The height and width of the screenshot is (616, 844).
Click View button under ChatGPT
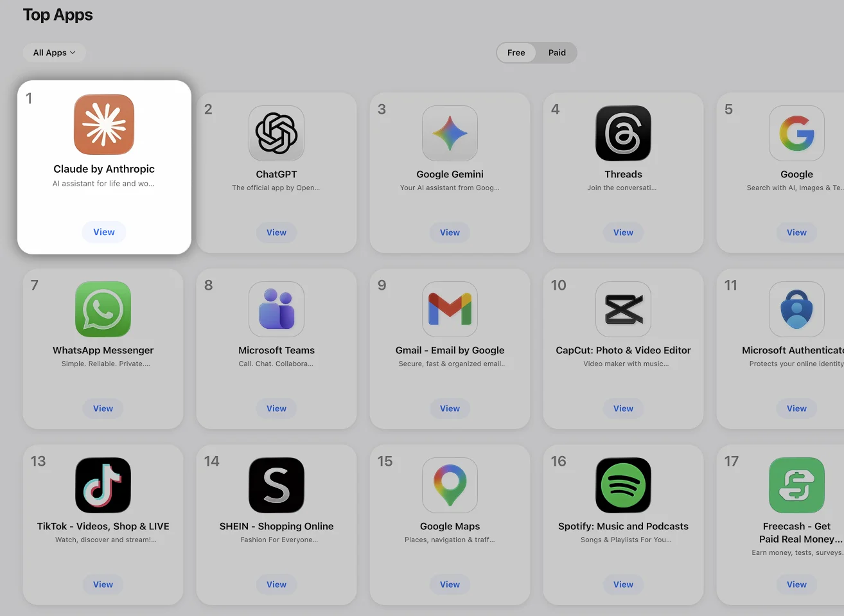point(276,233)
